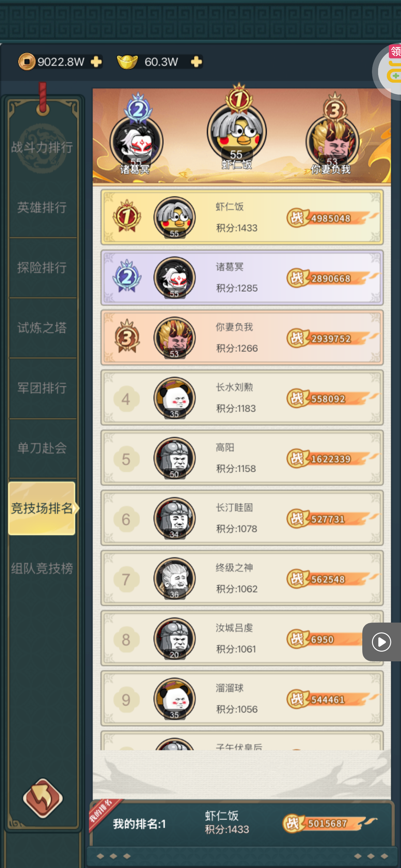
Task: Tap battle power badge for 虾仁饭 row
Action: tap(333, 218)
